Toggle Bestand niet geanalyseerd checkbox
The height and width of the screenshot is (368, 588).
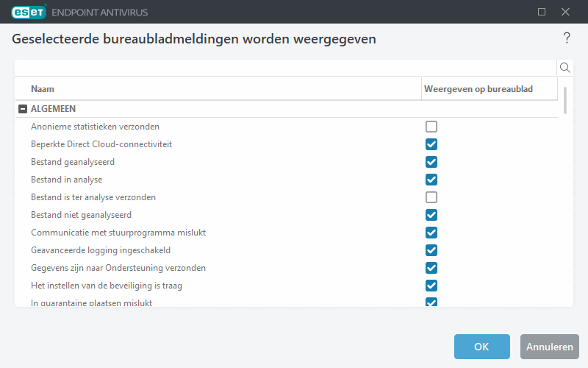[x=431, y=215]
